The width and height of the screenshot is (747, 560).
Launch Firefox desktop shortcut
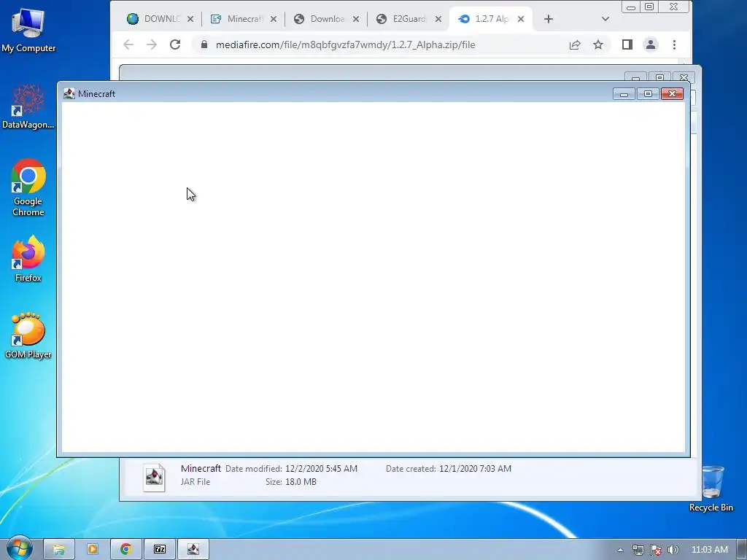pyautogui.click(x=28, y=259)
